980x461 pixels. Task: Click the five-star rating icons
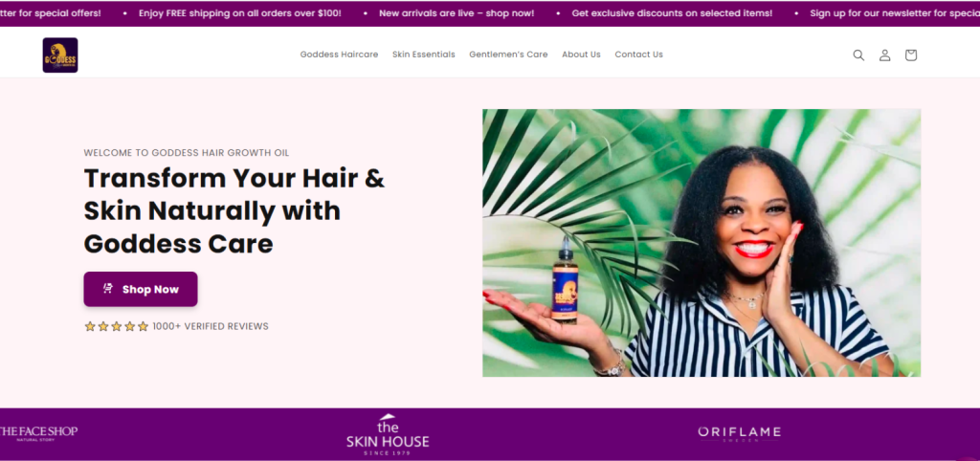point(116,326)
